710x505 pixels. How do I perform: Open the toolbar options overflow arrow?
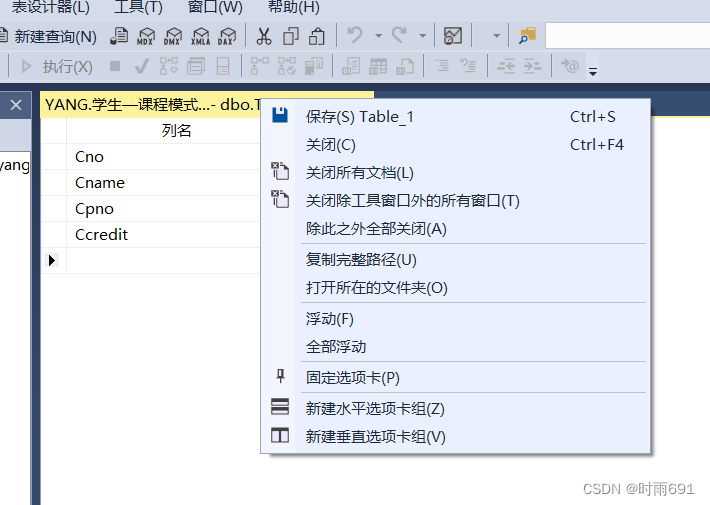tap(593, 71)
